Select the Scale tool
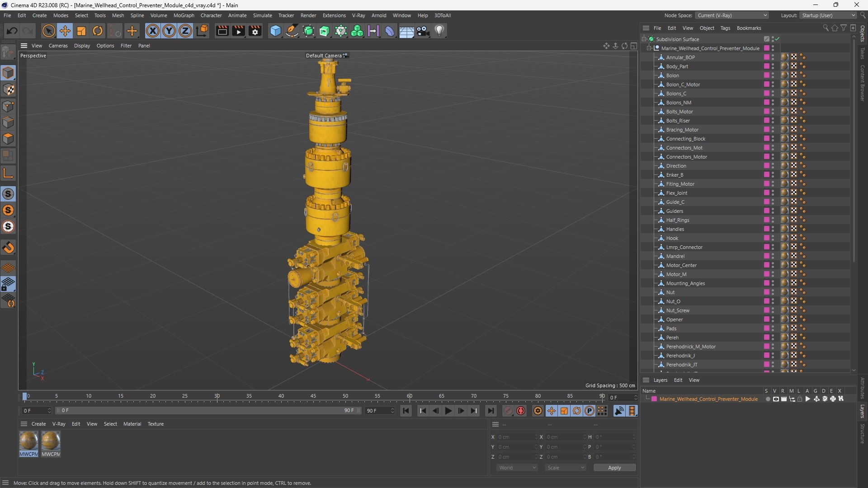Screen dimensions: 868x488 [81, 31]
